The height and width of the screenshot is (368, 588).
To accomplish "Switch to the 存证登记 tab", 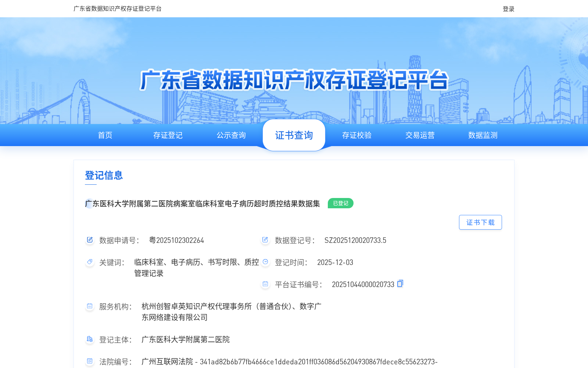I will pos(168,135).
